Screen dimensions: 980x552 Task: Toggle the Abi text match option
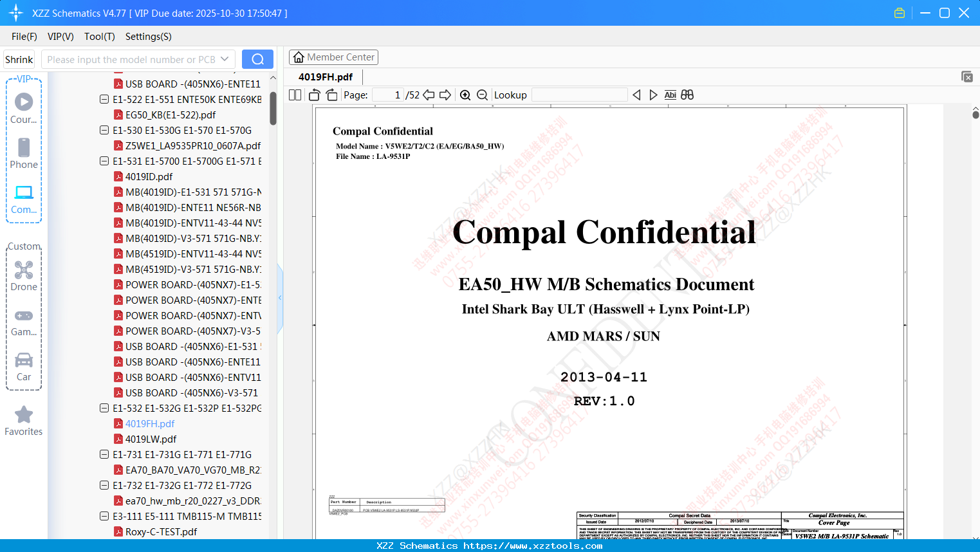pos(670,95)
